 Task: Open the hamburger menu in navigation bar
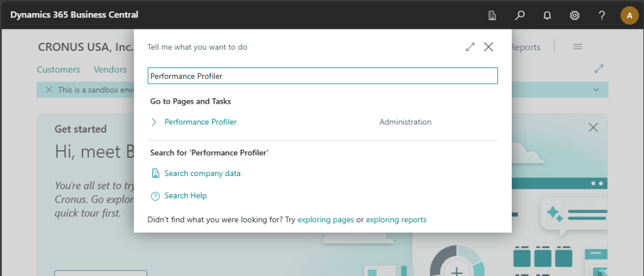577,47
